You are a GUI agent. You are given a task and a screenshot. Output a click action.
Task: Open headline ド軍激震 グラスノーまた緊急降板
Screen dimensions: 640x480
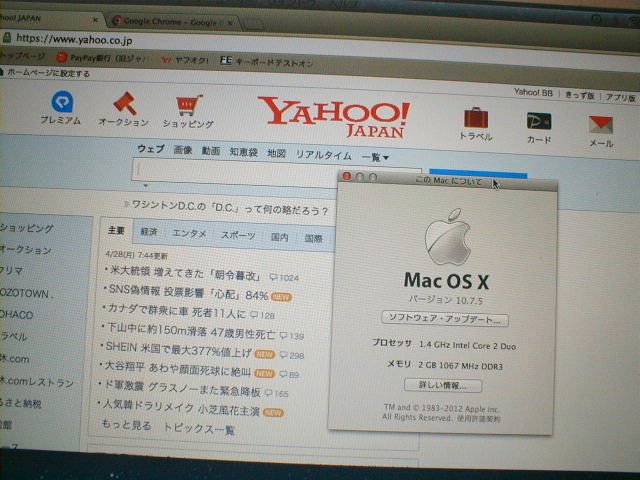(182, 388)
